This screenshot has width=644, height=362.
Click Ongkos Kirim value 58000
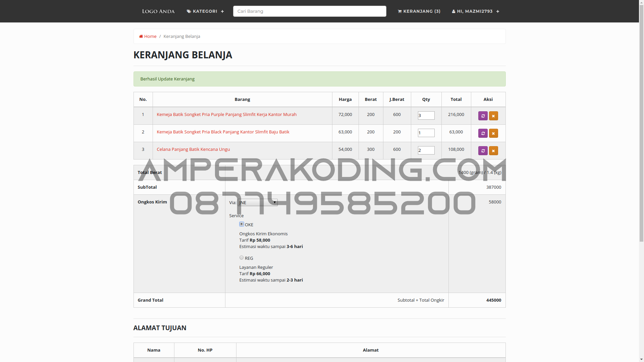coord(495,202)
